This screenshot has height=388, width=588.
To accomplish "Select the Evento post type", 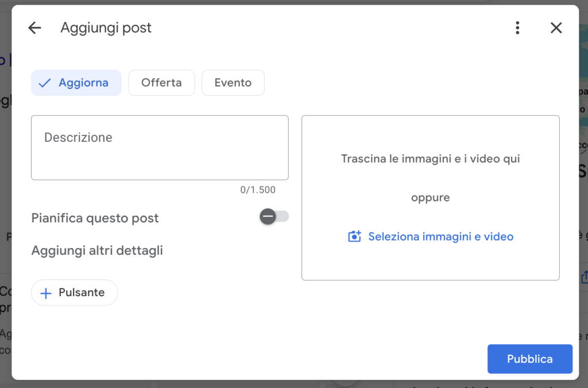I will 233,83.
